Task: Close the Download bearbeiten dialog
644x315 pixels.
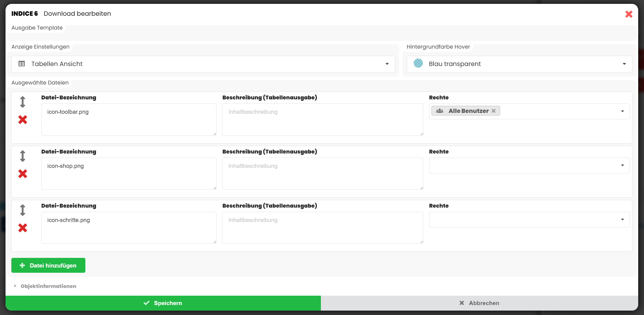Action: [629, 14]
